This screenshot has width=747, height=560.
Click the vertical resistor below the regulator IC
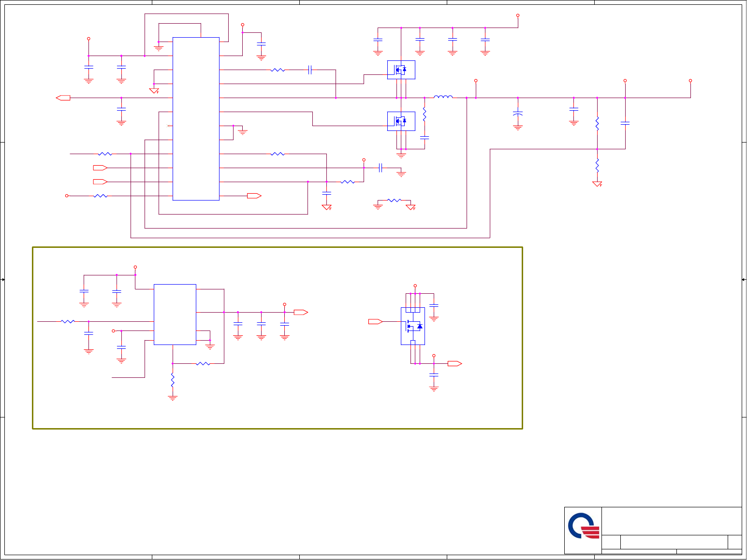173,380
